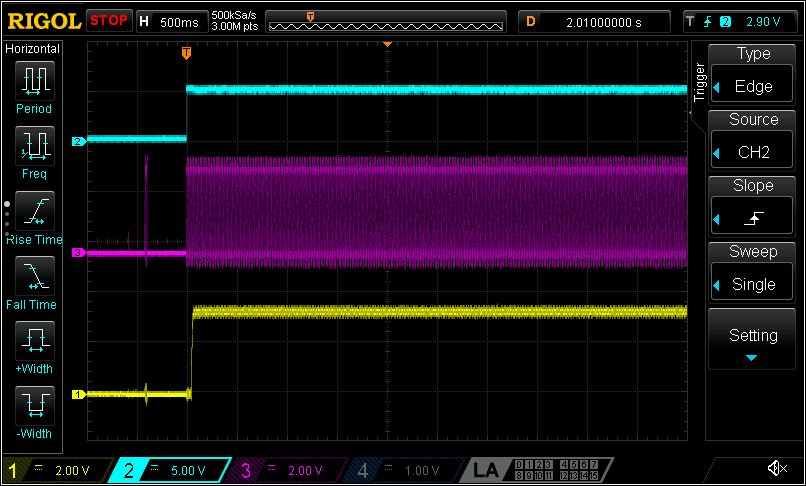Image resolution: width=806 pixels, height=486 pixels.
Task: Expand the trigger Setting submenu
Action: (x=752, y=339)
